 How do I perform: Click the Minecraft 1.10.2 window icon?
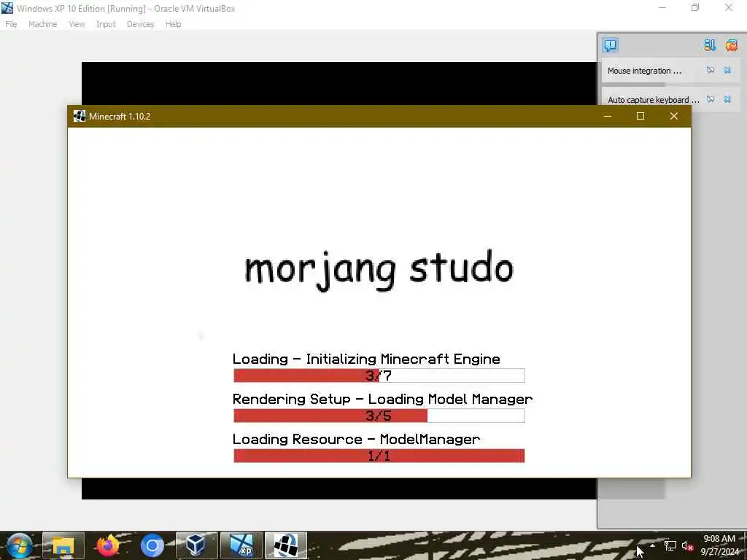point(79,116)
